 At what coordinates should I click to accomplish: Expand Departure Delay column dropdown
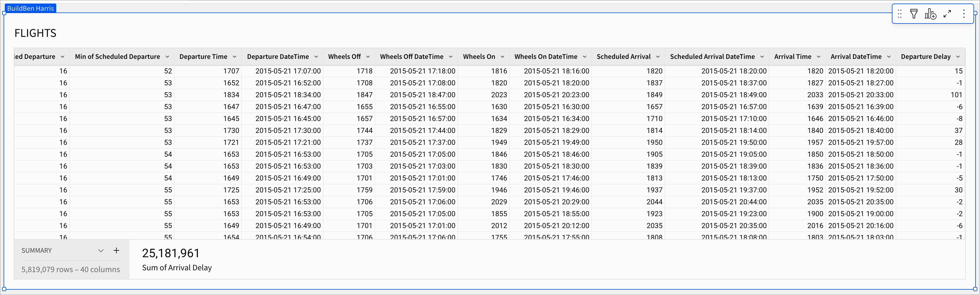(958, 57)
